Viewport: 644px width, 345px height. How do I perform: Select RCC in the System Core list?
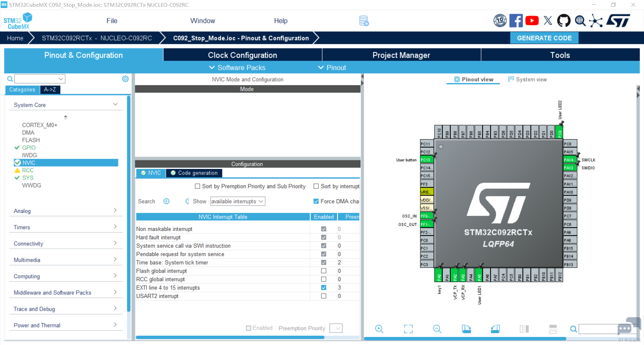coord(28,170)
